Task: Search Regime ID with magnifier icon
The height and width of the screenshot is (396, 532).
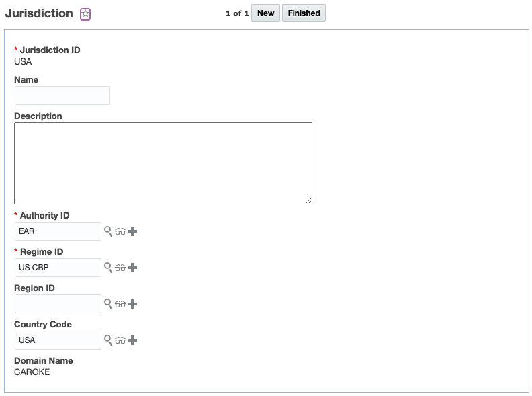Action: (107, 268)
